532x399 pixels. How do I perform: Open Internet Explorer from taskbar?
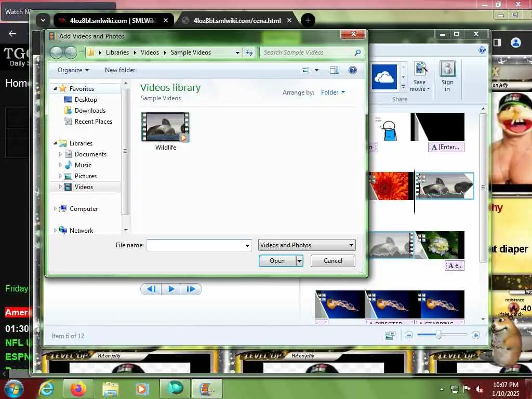click(x=46, y=389)
